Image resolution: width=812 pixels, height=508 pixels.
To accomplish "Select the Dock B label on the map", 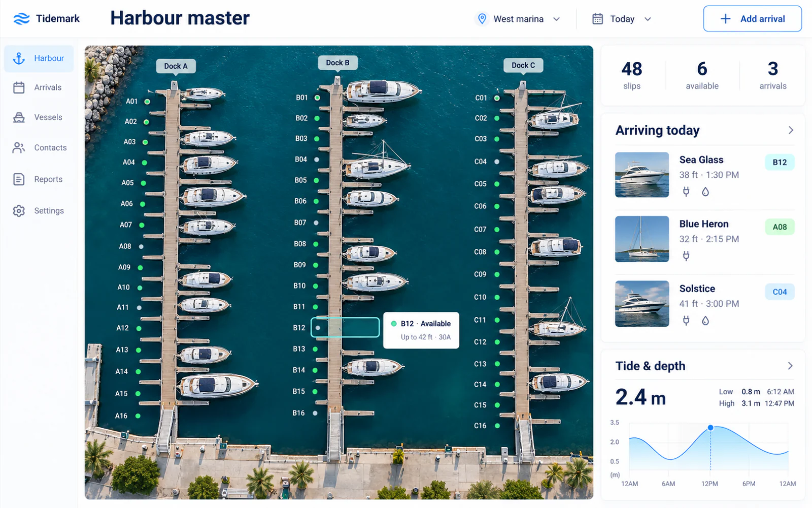I will (x=337, y=63).
